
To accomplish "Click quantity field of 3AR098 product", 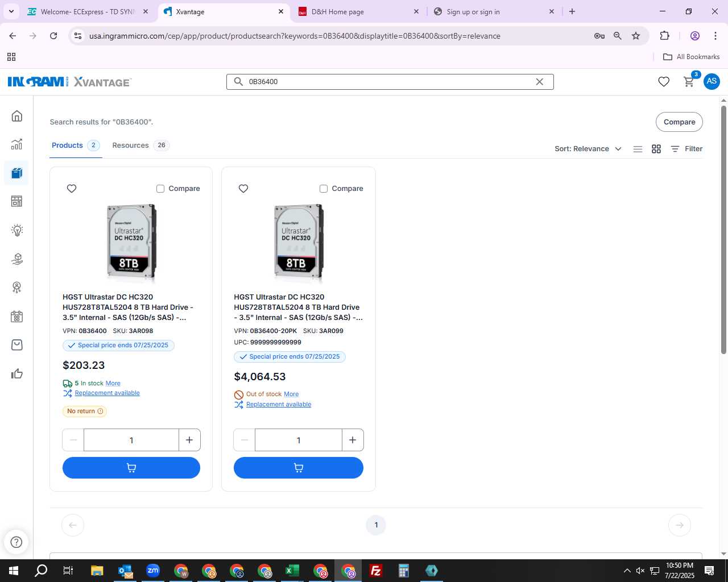I will 131,440.
